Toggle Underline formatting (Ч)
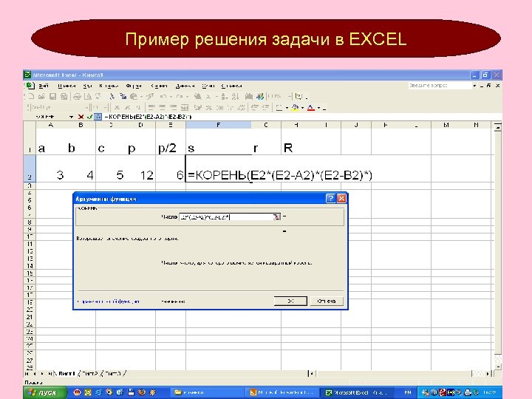 [x=138, y=108]
